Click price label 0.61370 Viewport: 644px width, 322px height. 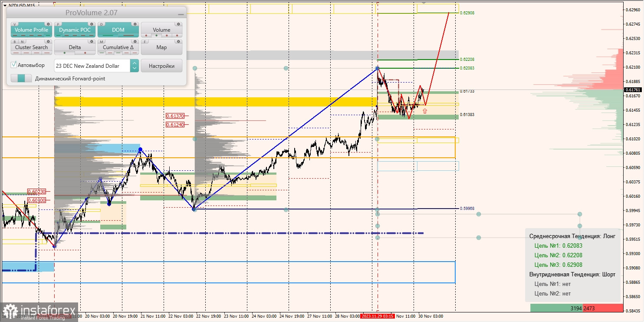tap(175, 116)
